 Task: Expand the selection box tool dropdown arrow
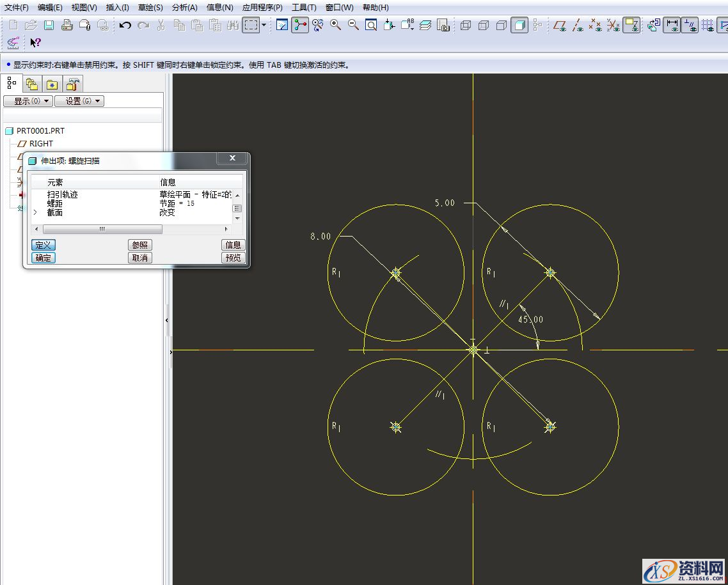[x=264, y=26]
